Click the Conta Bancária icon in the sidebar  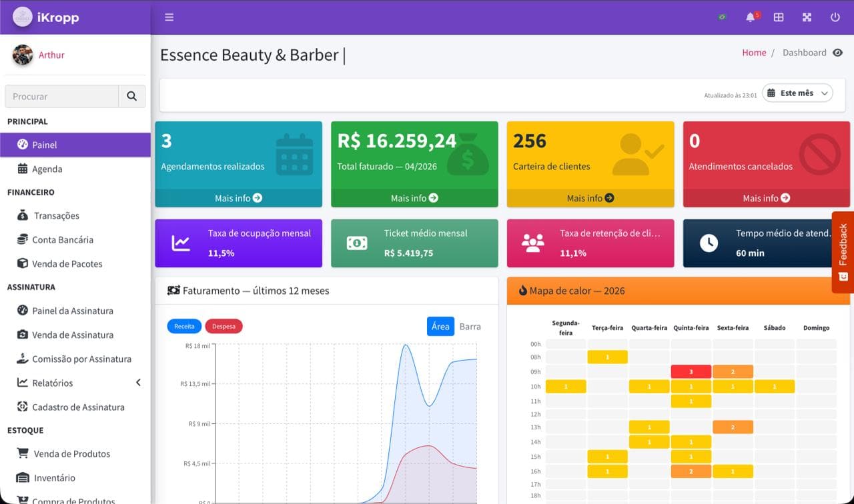[x=23, y=239]
